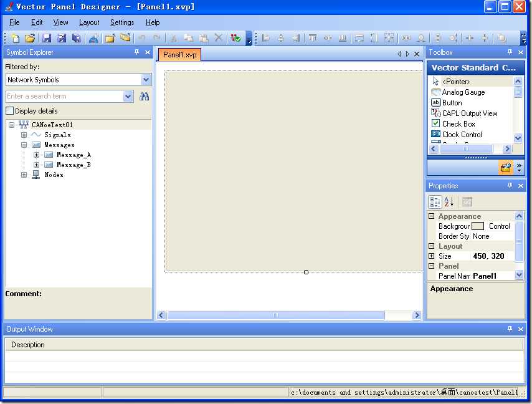Image resolution: width=532 pixels, height=404 pixels.
Task: Click the Align Rights layout icon
Action: pyautogui.click(x=296, y=39)
